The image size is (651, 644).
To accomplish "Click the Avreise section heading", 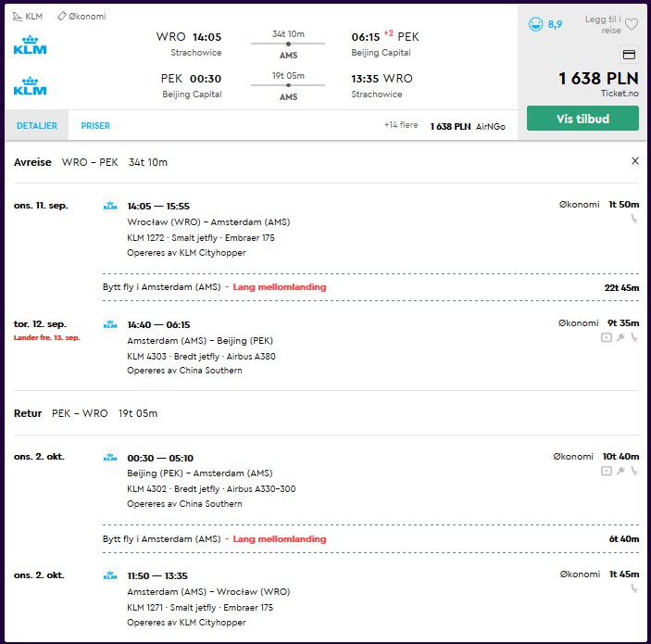I will click(x=32, y=162).
